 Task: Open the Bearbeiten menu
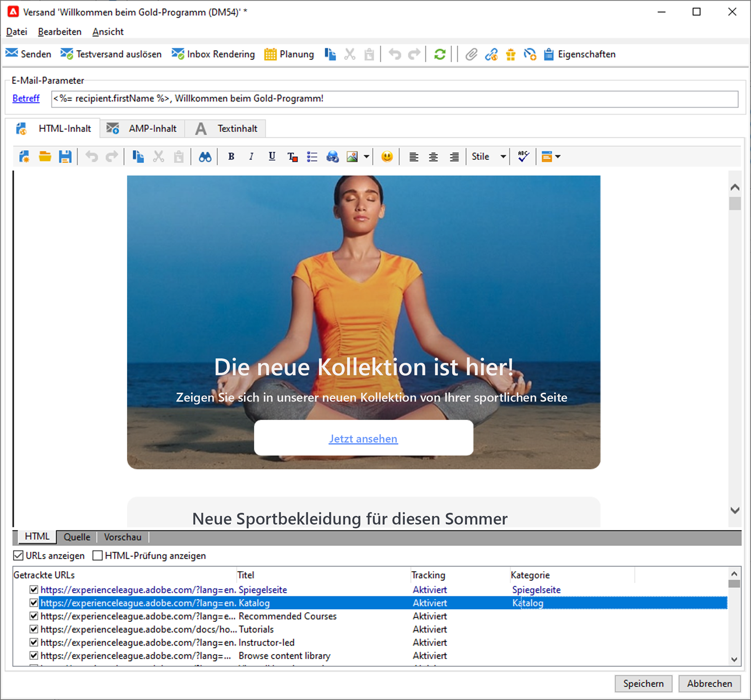point(60,32)
